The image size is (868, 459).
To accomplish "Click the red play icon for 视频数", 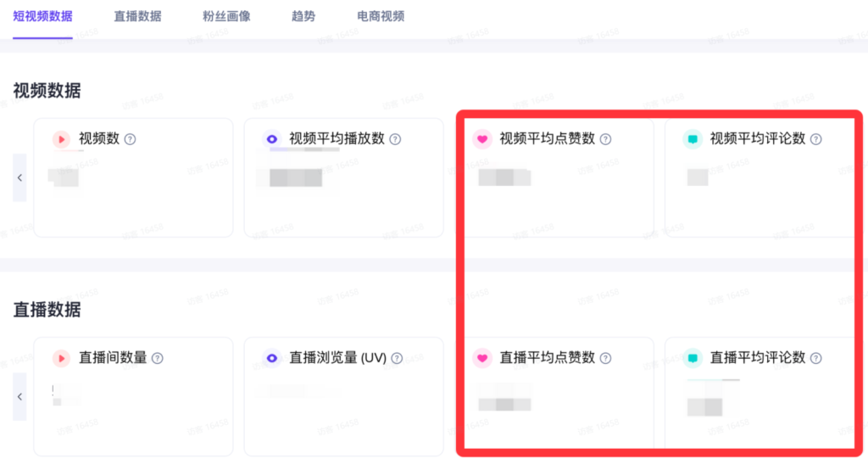I will tap(61, 139).
